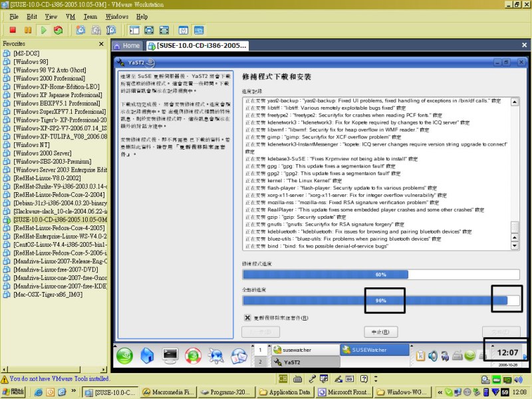Viewport: 532px width, 399px height.
Task: Click the Manage Snapshots toolbar icon
Action: [x=111, y=30]
